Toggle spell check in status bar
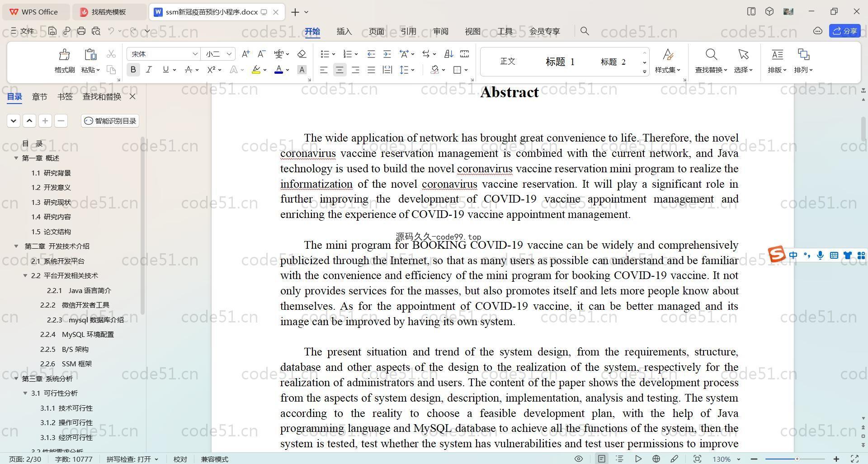This screenshot has height=464, width=868. point(132,459)
